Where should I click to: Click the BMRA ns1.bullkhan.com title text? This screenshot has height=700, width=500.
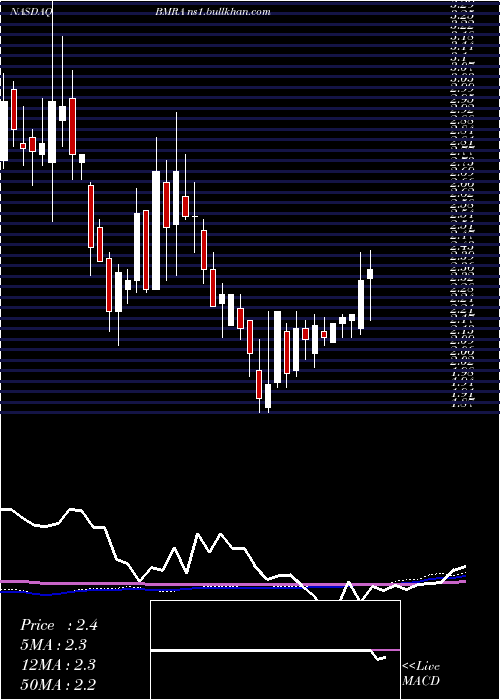click(213, 12)
